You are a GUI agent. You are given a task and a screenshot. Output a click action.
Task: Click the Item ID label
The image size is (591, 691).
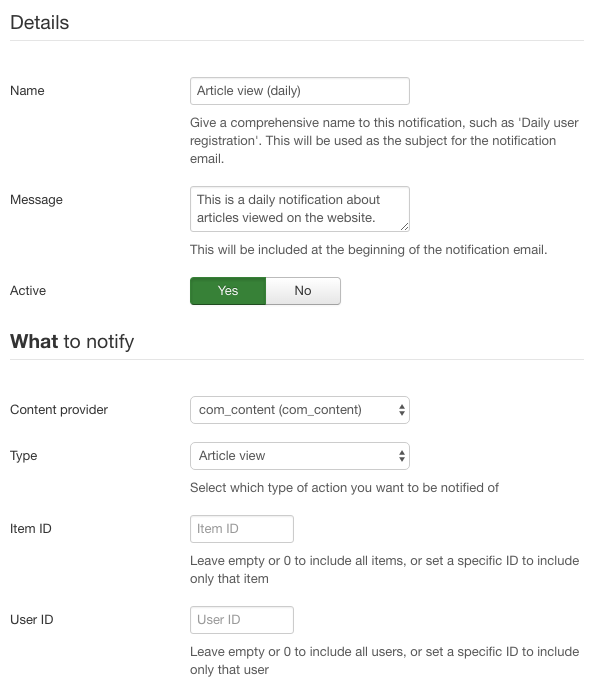click(x=31, y=529)
